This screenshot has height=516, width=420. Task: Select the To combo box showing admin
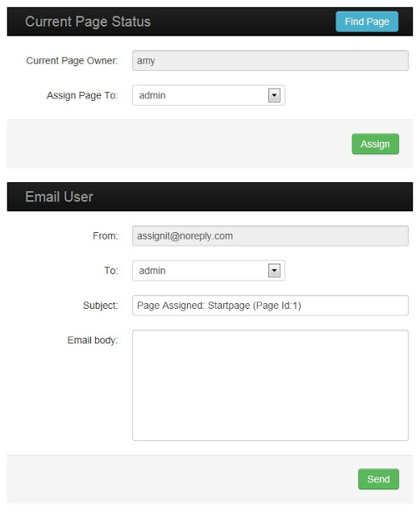pyautogui.click(x=208, y=271)
